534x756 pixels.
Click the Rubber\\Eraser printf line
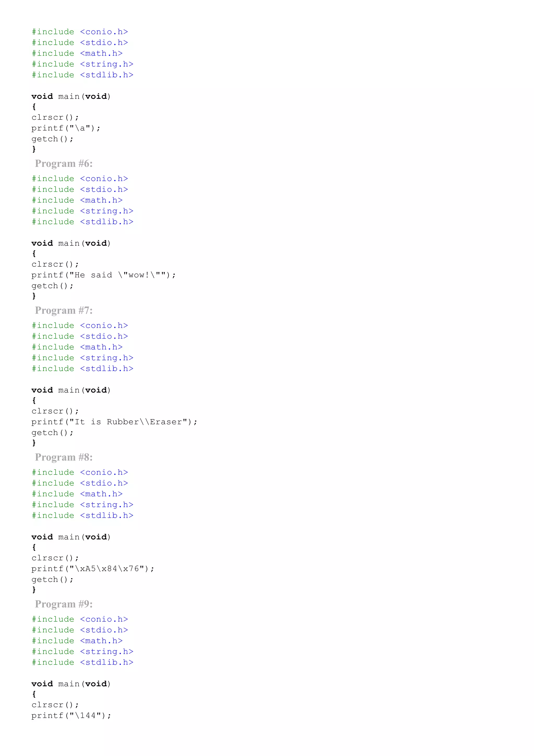pyautogui.click(x=114, y=422)
